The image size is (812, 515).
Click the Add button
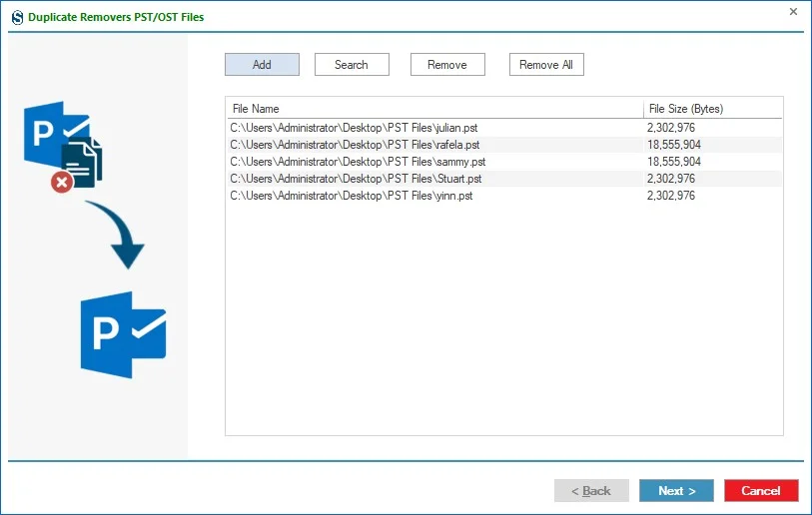pos(262,64)
